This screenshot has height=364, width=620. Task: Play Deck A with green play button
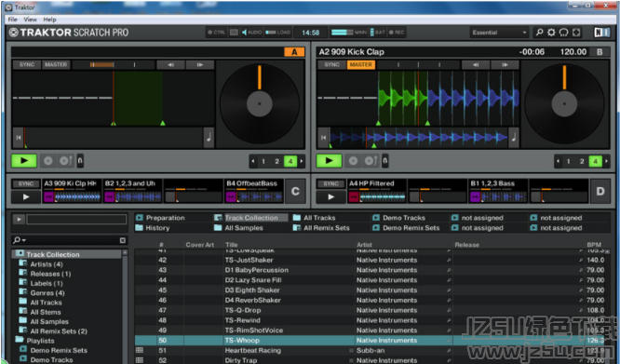(24, 160)
